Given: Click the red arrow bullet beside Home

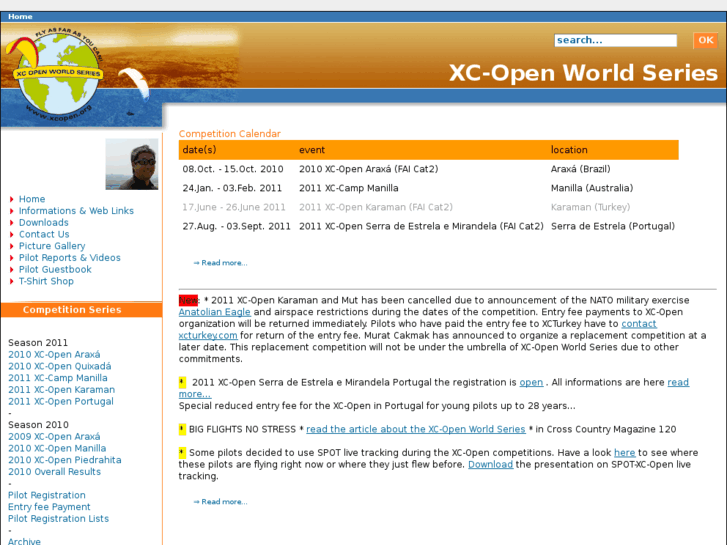Looking at the screenshot, I should tap(12, 199).
